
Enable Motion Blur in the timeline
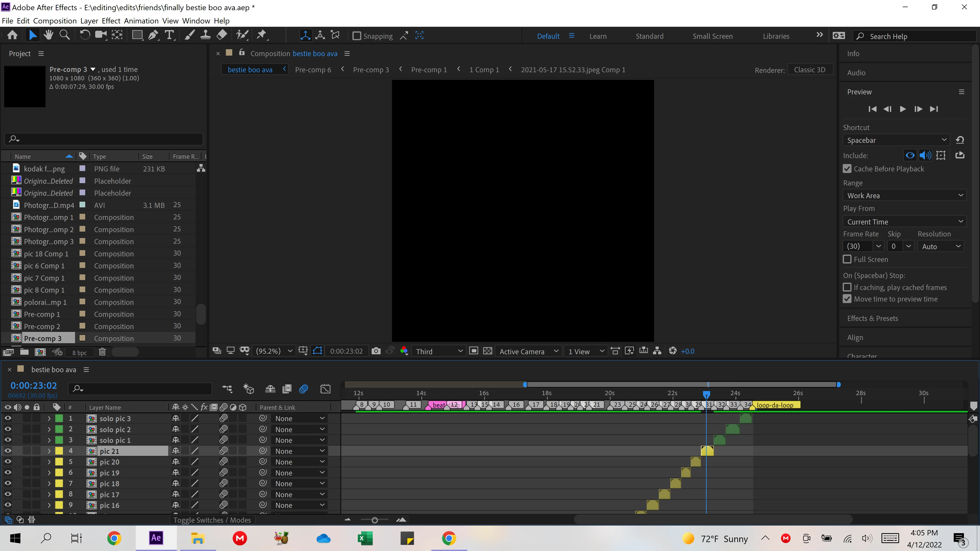303,389
